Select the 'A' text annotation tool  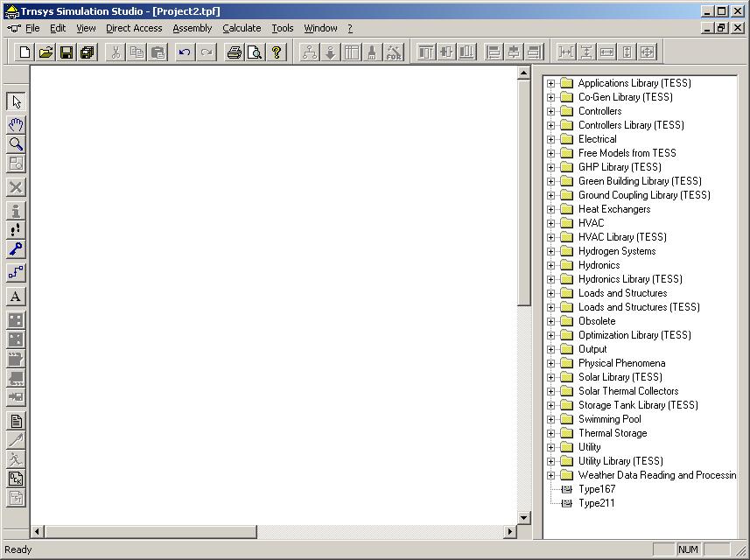(16, 297)
